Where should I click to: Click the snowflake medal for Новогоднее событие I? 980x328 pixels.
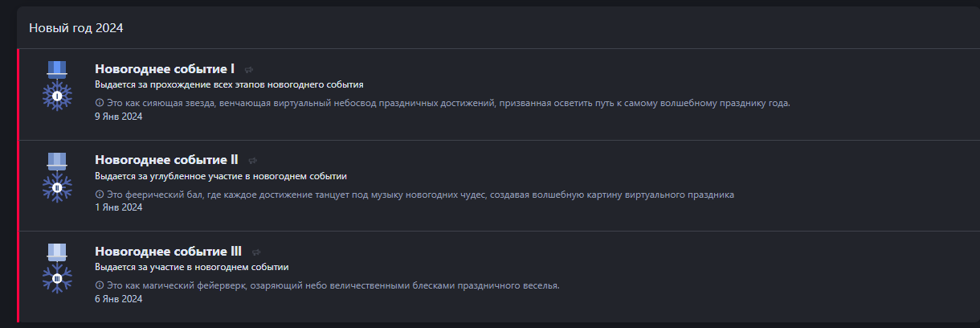coord(57,86)
